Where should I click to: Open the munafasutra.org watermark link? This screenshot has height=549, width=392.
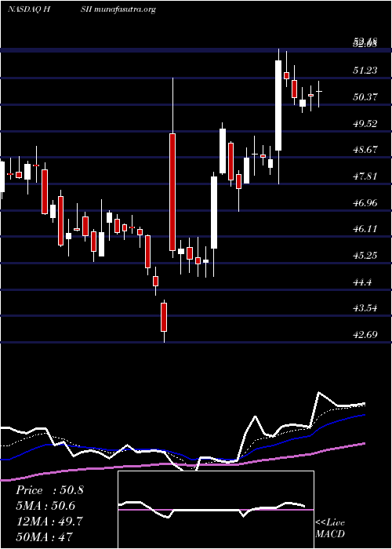click(x=124, y=9)
